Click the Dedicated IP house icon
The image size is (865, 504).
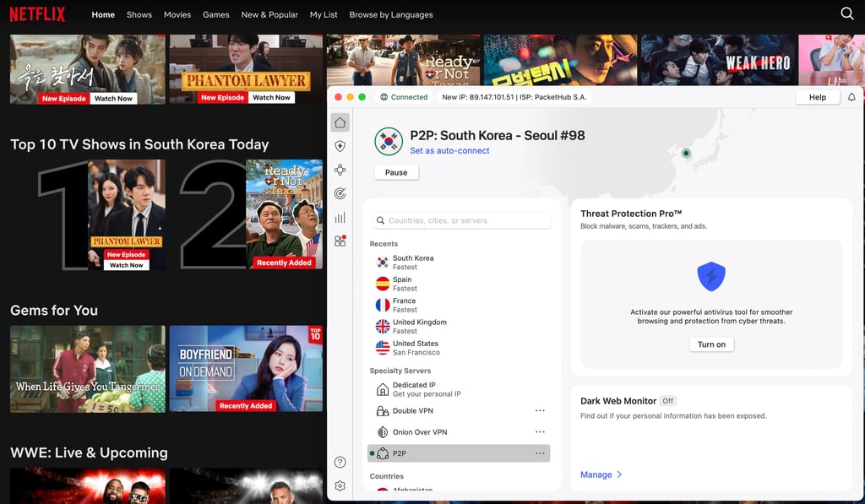pos(383,389)
